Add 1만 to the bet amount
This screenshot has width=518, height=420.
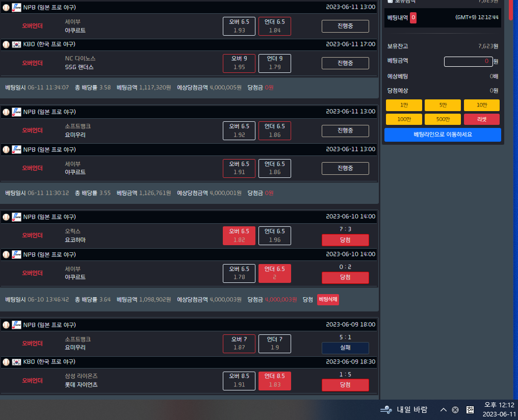pos(404,105)
